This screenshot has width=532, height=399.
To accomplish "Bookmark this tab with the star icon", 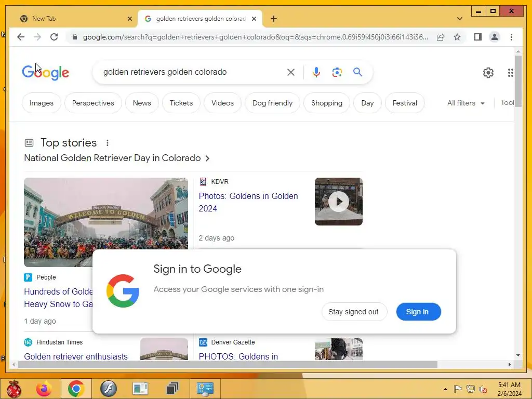I will click(457, 37).
